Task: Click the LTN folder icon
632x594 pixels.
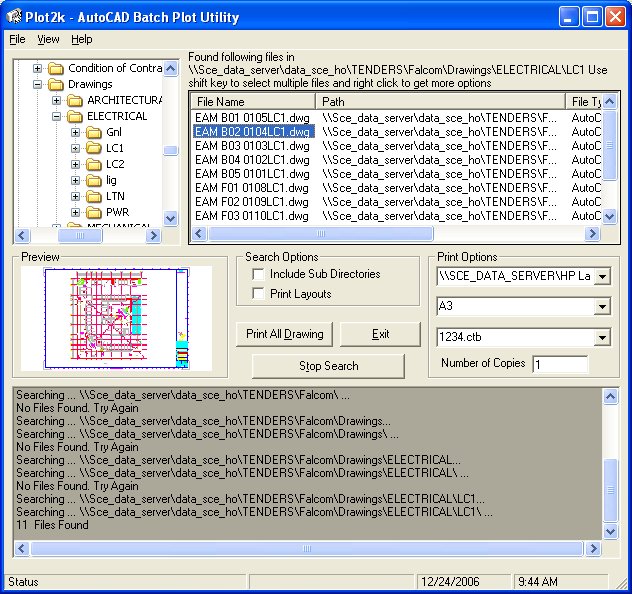Action: [x=94, y=196]
